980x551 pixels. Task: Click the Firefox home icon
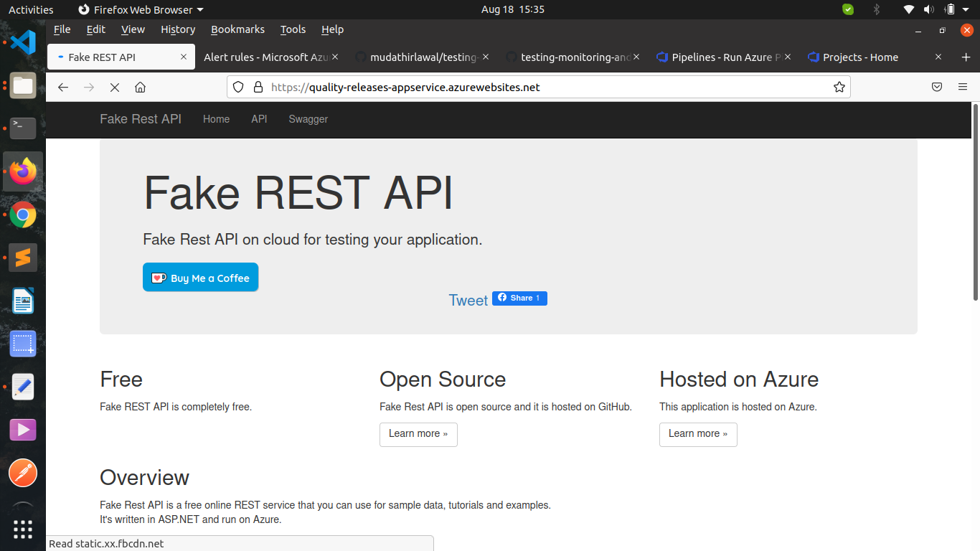(140, 88)
